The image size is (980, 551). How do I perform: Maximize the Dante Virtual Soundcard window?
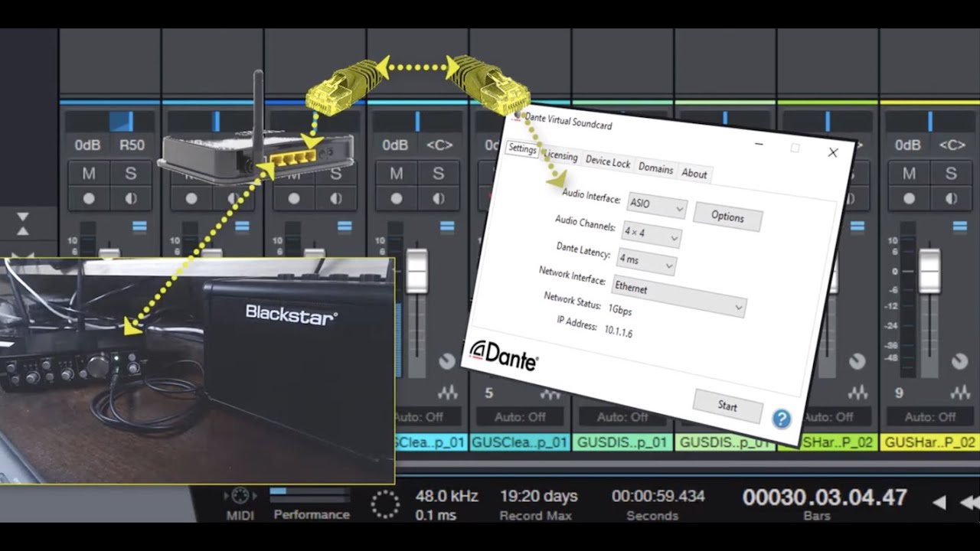[795, 148]
